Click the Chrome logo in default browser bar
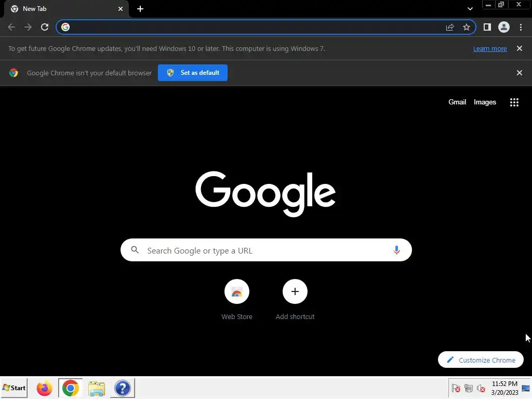The height and width of the screenshot is (399, 532). [14, 73]
